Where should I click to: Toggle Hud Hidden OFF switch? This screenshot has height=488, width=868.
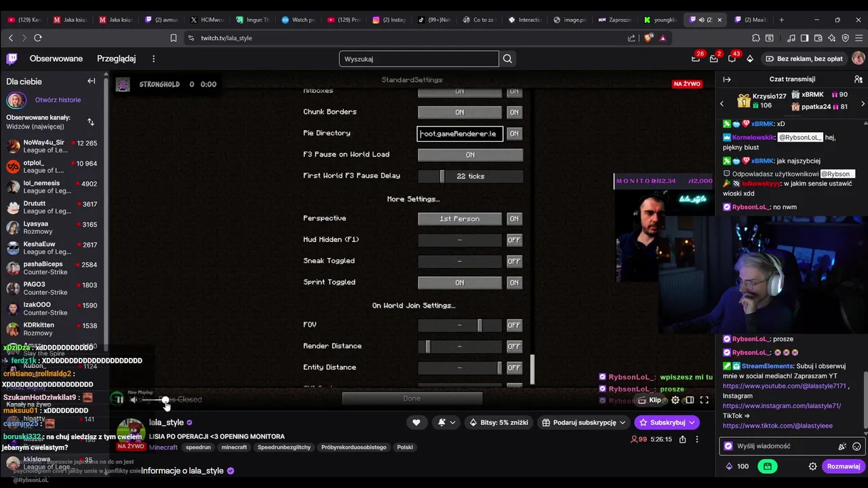pos(515,240)
